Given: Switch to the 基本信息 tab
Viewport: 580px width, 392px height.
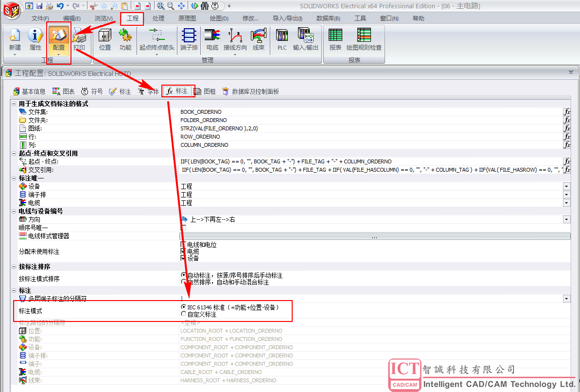Looking at the screenshot, I should 30,91.
